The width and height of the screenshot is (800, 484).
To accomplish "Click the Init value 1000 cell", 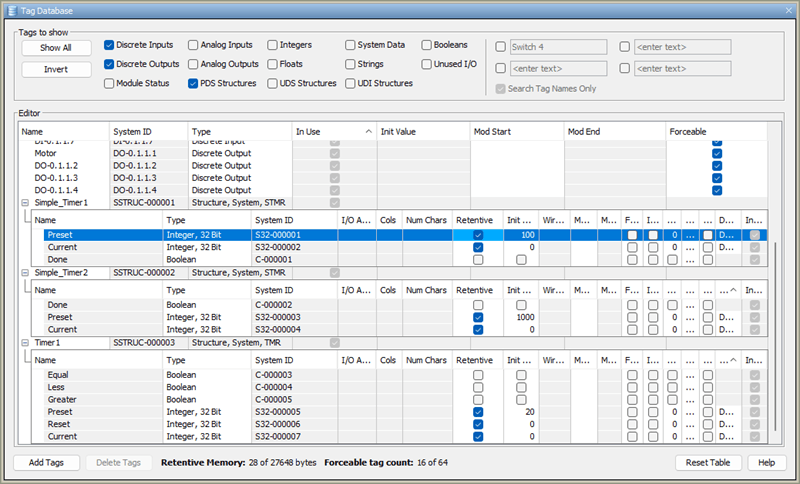I will [x=521, y=317].
